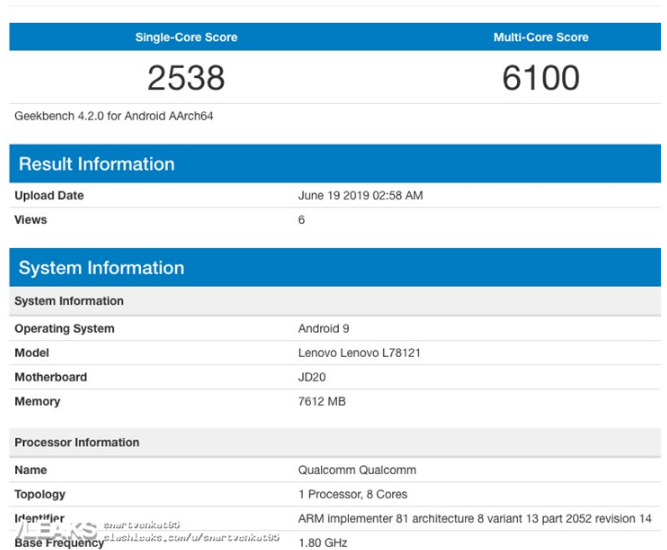The image size is (667, 550).
Task: Select the 1.80 GHz base frequency value
Action: pyautogui.click(x=323, y=543)
